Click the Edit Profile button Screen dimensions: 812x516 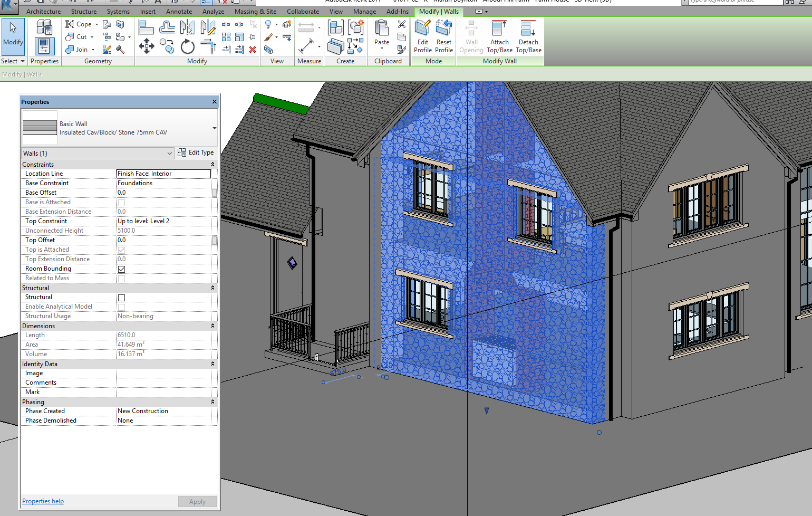pos(423,36)
